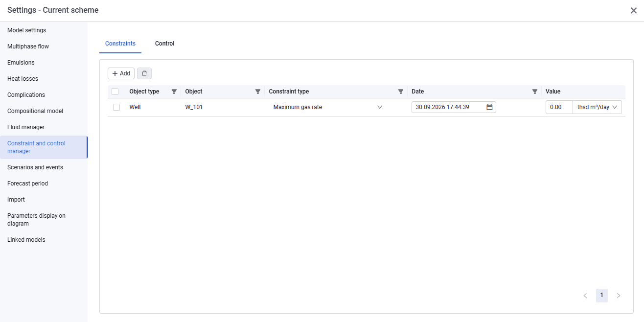
Task: Click the Object type column header
Action: click(144, 92)
